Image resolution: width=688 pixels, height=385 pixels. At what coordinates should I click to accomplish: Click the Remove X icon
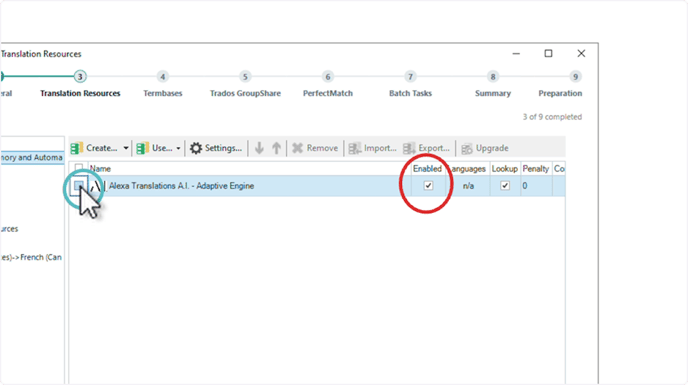pyautogui.click(x=297, y=148)
